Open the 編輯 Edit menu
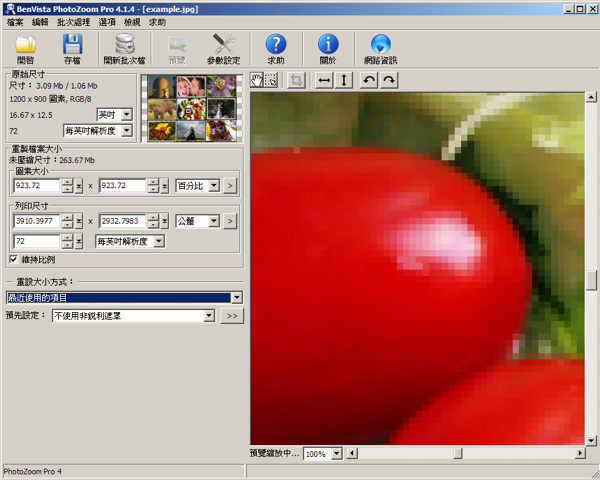Screen dimensions: 600x480 [40, 22]
